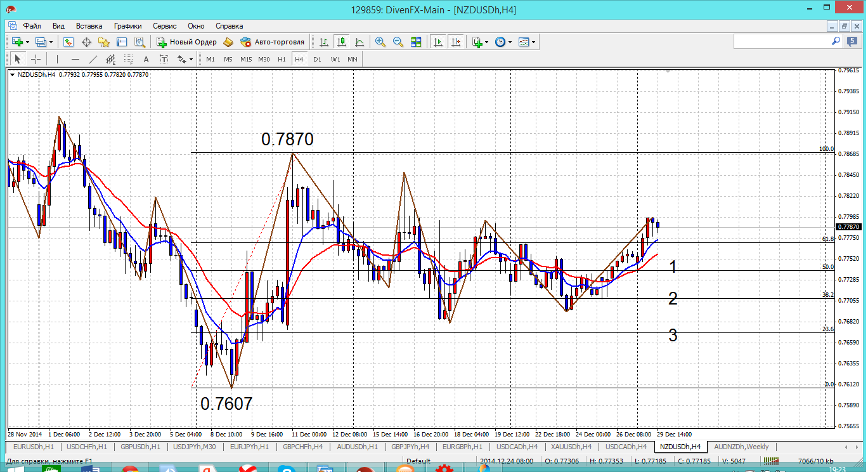
Task: Select the D1 timeframe
Action: (317, 59)
